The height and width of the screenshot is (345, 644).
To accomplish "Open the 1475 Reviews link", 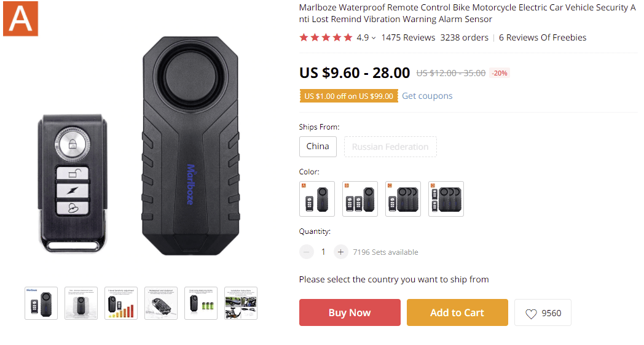I will [x=408, y=37].
